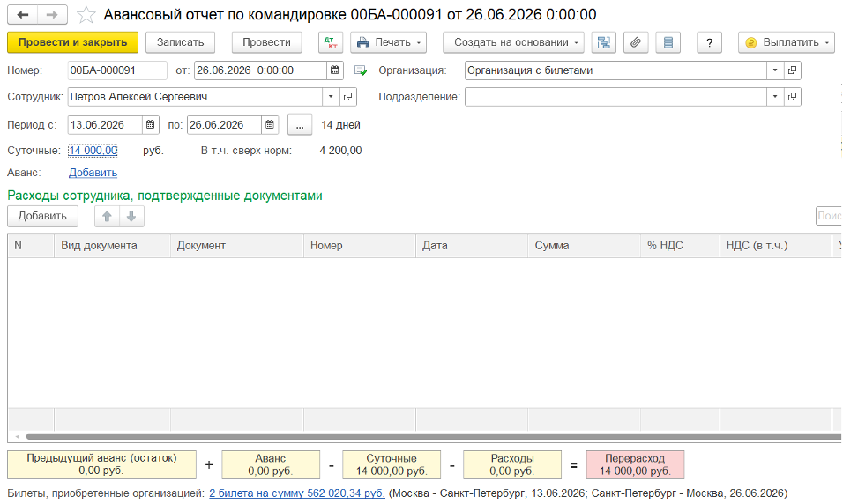Viewport: 843px width, 504px height.
Task: Open the Выплатить dropdown menu
Action: click(x=787, y=42)
